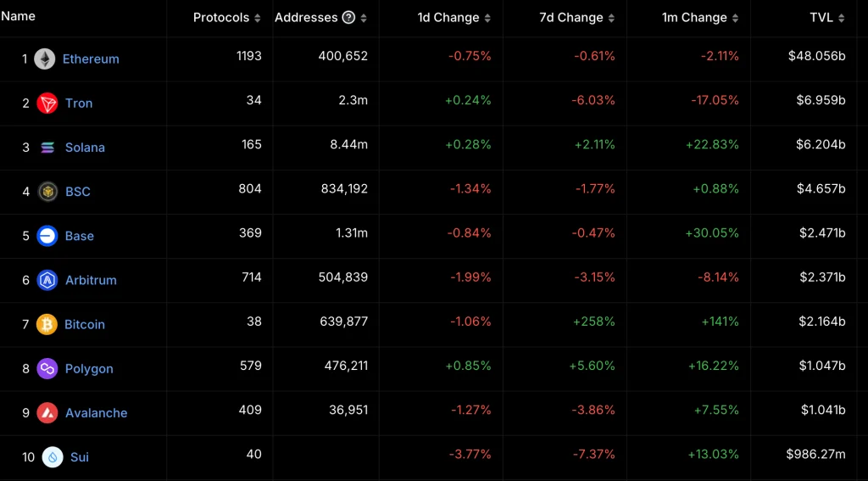This screenshot has width=868, height=481.
Task: Click the Avalanche logo icon
Action: click(x=47, y=412)
